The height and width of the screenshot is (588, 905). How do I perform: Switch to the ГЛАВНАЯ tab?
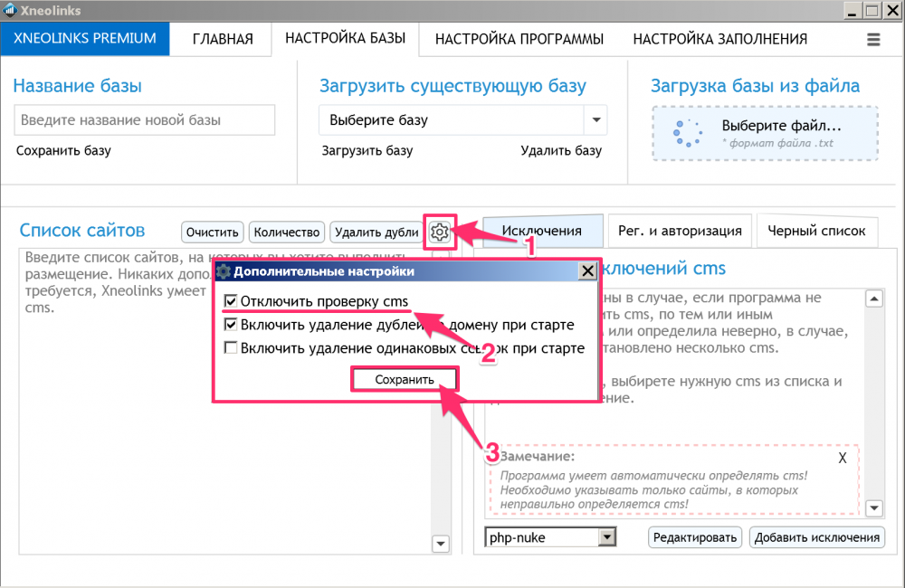(x=223, y=39)
